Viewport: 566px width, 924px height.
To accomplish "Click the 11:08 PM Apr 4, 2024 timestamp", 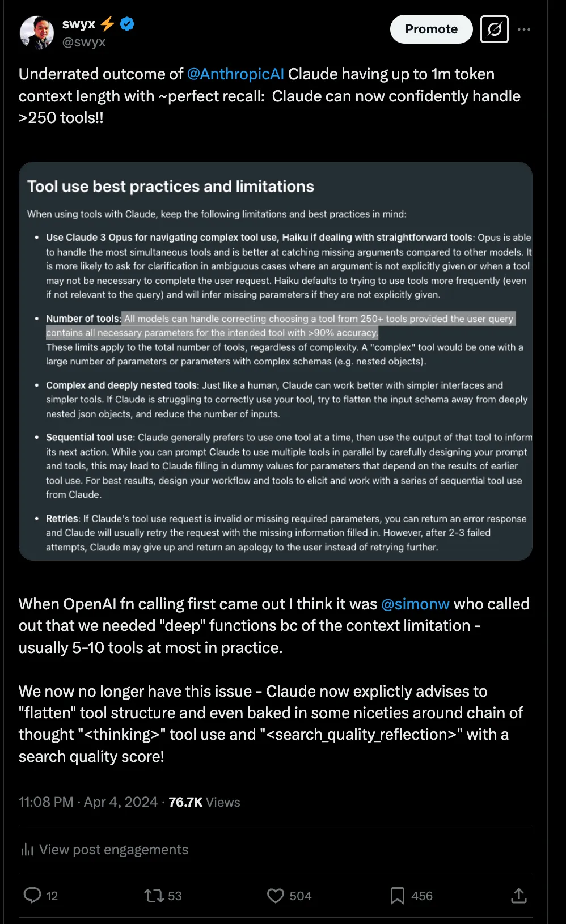I will pos(88,802).
